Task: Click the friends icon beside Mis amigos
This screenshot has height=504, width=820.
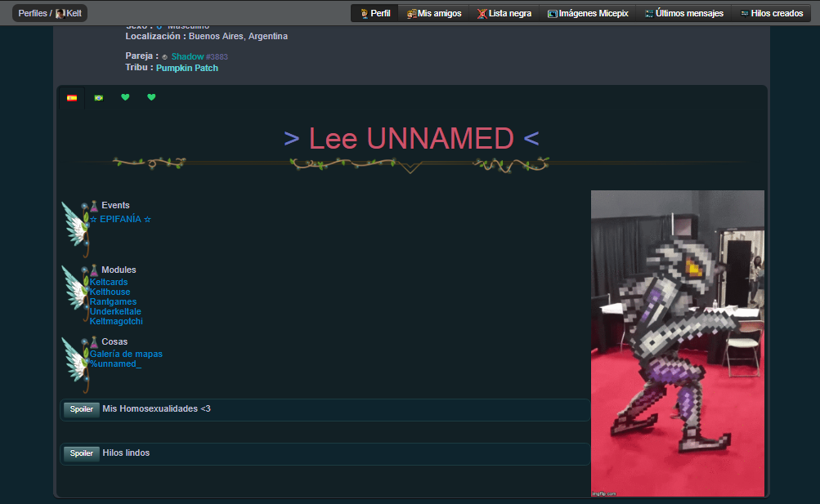Action: [411, 14]
